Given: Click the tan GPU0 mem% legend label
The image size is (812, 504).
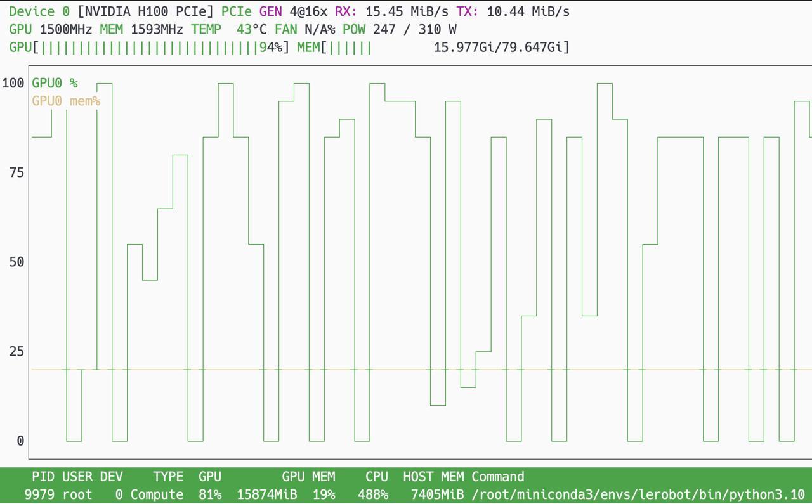Looking at the screenshot, I should tap(66, 101).
